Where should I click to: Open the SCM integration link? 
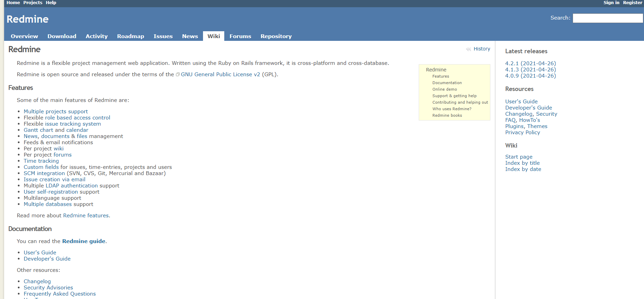pyautogui.click(x=44, y=173)
